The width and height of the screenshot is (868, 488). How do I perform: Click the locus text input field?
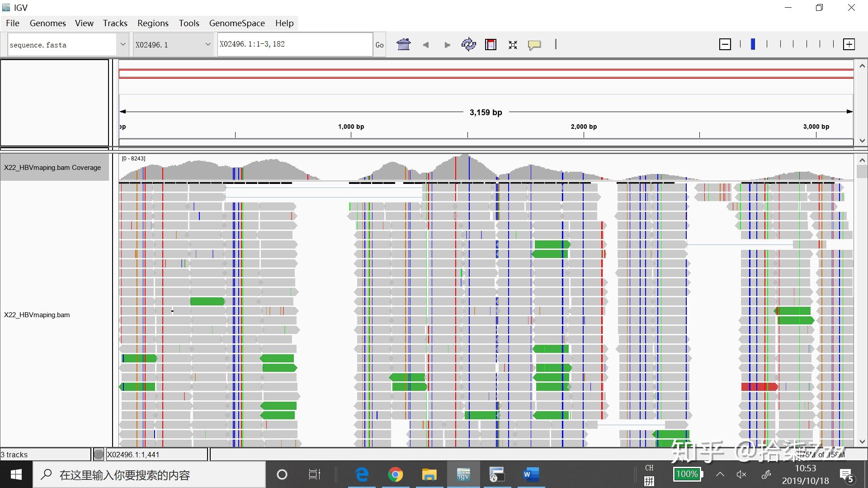click(x=294, y=44)
